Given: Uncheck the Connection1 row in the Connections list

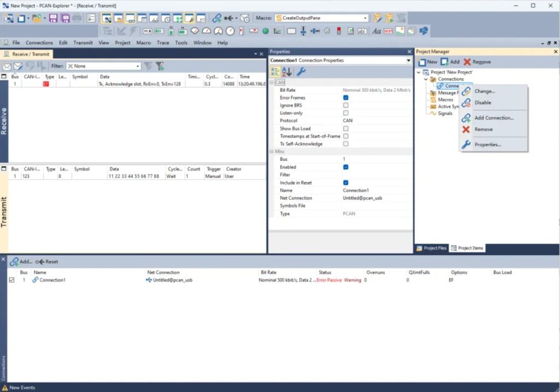Looking at the screenshot, I should click(12, 280).
